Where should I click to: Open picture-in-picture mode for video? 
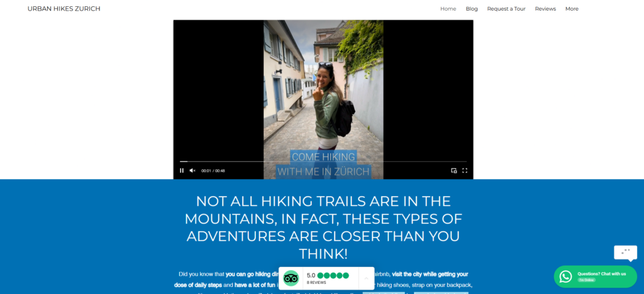pyautogui.click(x=454, y=171)
